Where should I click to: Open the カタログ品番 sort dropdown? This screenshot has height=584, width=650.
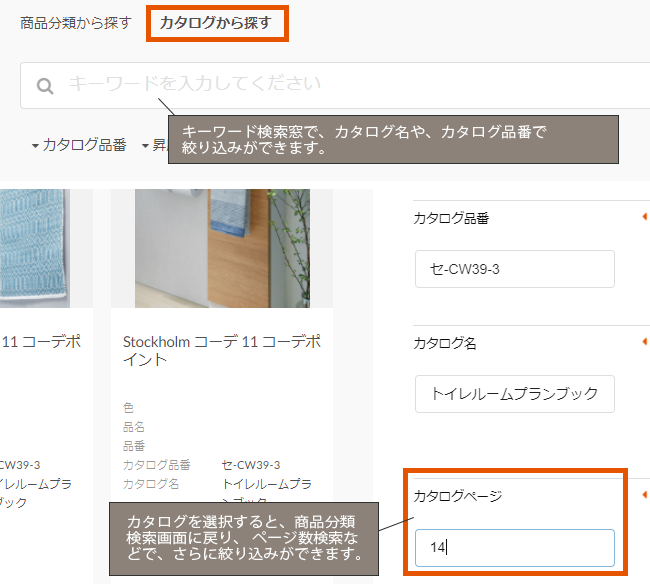pos(78,145)
